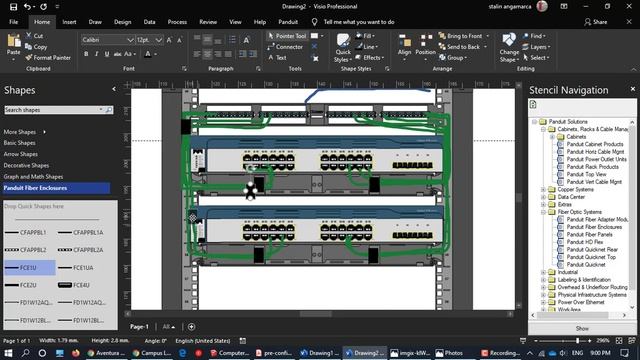
Task: Toggle Strikethrough formatting
Action: pyautogui.click(x=118, y=54)
